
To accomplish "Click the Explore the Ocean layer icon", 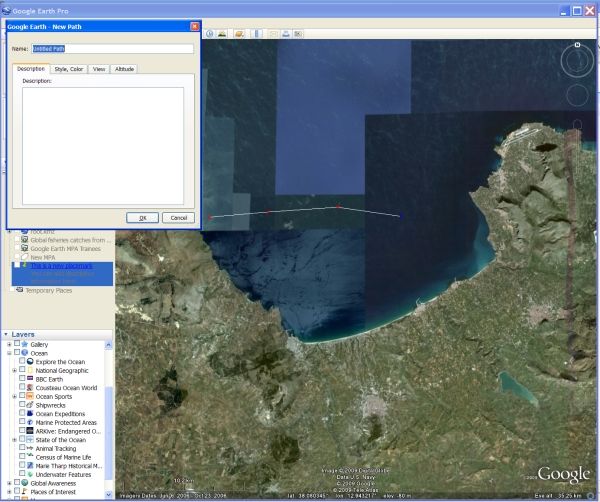I will 30,361.
